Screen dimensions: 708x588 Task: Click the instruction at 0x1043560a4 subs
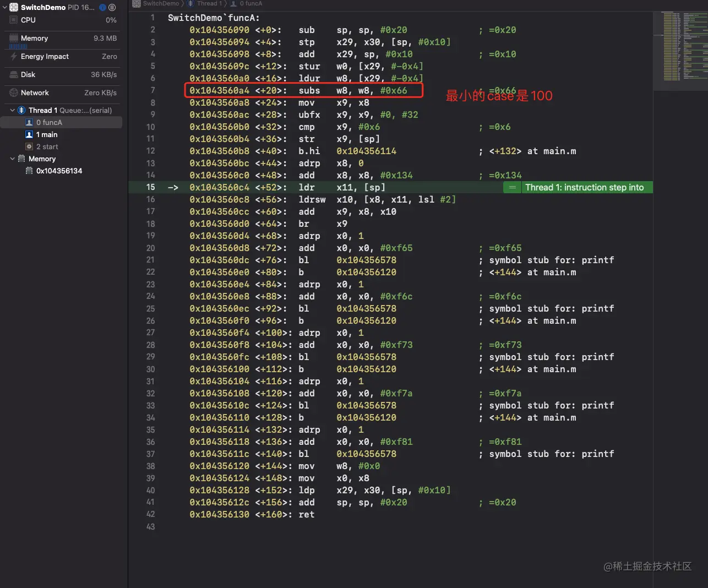pos(298,90)
